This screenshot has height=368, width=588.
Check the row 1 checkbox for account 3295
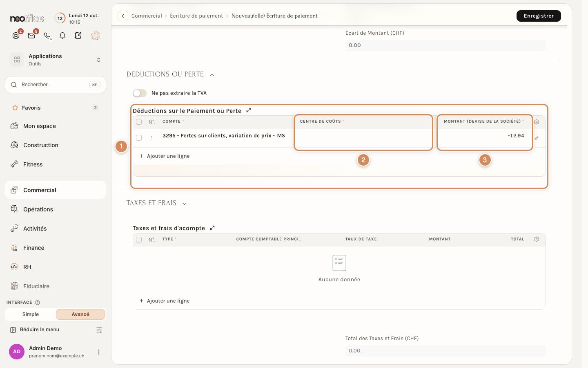pyautogui.click(x=139, y=138)
